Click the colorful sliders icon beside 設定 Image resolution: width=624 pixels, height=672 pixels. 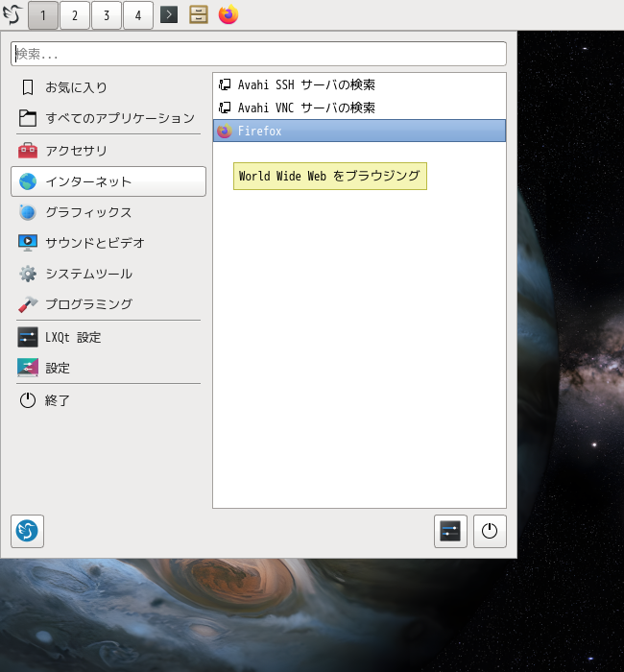(x=28, y=368)
